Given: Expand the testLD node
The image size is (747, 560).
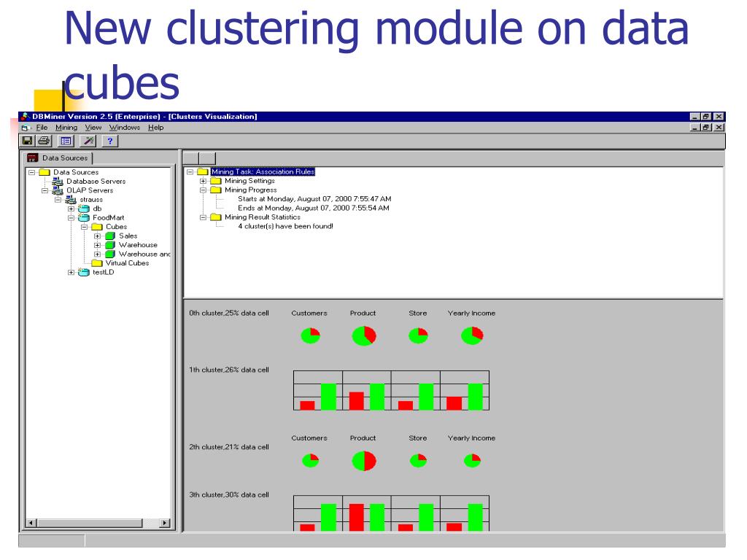Looking at the screenshot, I should [71, 273].
